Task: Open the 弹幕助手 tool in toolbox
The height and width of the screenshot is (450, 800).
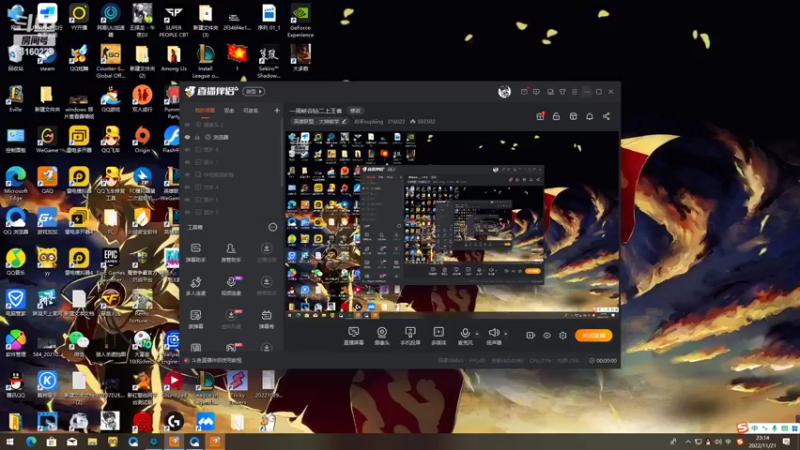Action: pos(195,253)
